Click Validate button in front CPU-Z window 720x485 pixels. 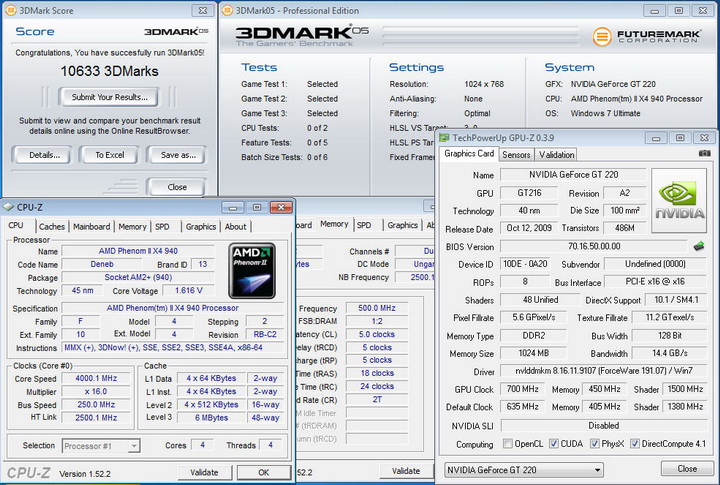point(204,472)
